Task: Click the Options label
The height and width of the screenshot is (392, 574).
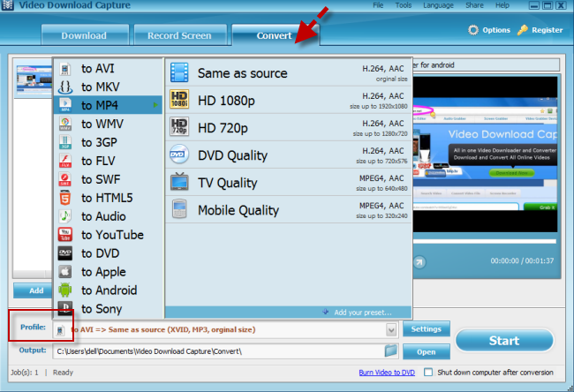Action: (x=496, y=30)
